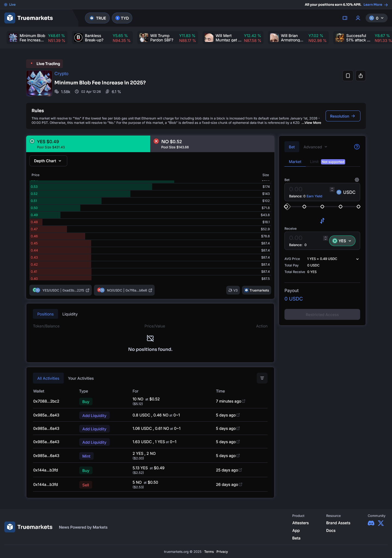This screenshot has width=392, height=558.
Task: Open Will Mert Mumtaz ticker card
Action: [x=233, y=38]
